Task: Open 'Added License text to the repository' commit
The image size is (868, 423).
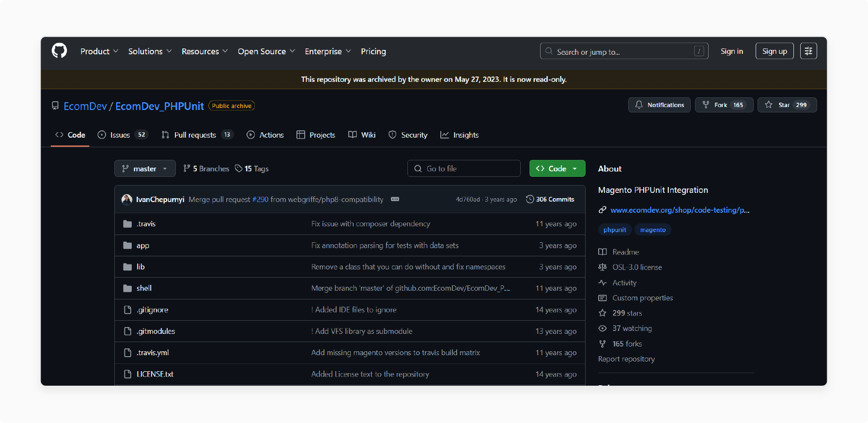Action: click(370, 374)
